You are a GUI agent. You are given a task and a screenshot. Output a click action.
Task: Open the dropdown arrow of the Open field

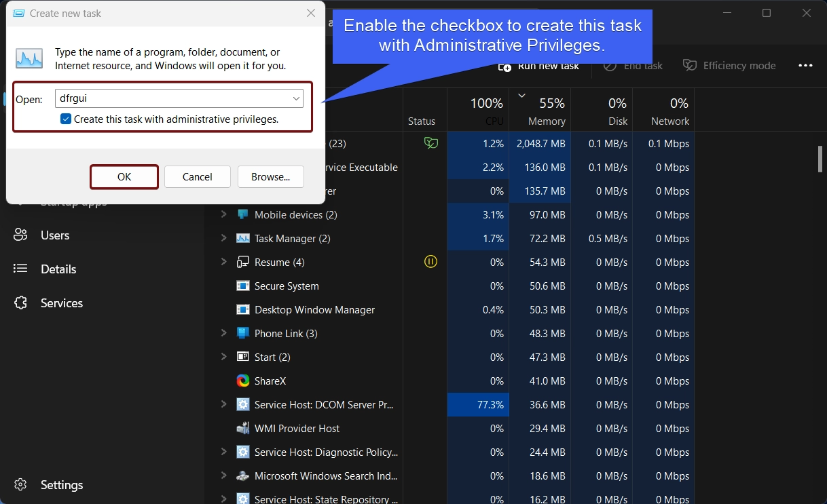coord(297,99)
